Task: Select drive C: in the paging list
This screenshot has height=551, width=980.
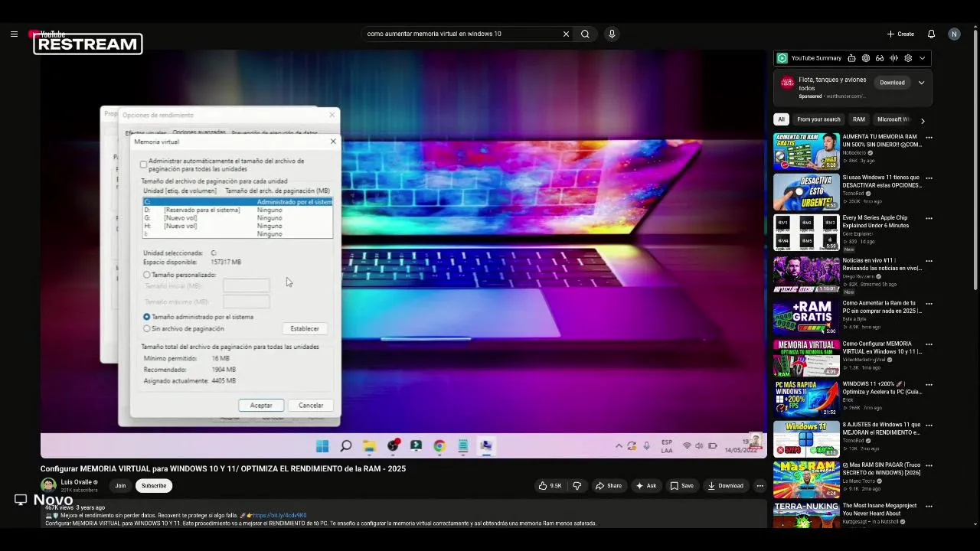Action: coord(237,202)
